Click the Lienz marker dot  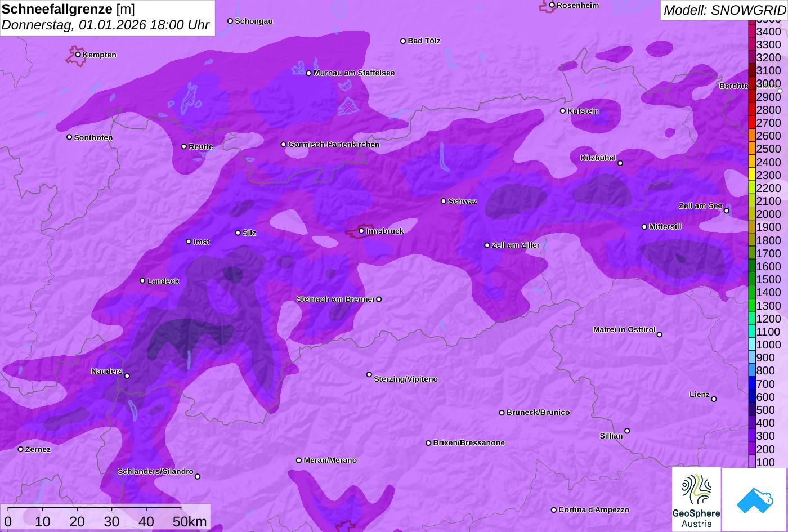point(714,399)
